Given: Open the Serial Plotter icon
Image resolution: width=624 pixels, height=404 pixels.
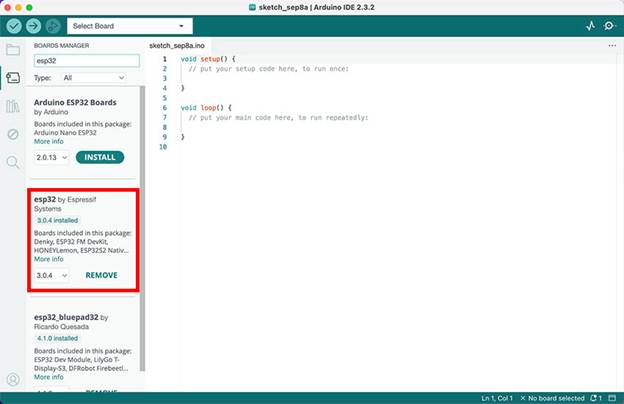Looking at the screenshot, I should [590, 26].
